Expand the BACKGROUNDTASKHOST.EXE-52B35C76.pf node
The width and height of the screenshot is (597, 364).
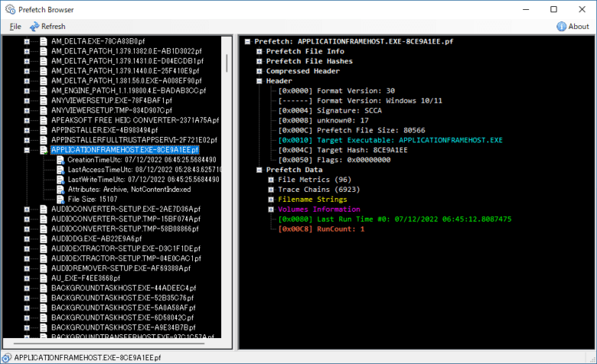pos(27,297)
